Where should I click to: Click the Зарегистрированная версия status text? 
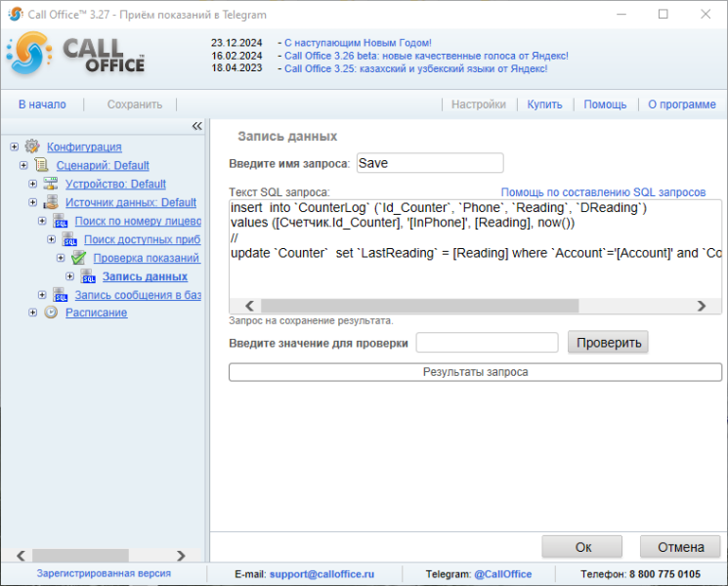tap(104, 573)
